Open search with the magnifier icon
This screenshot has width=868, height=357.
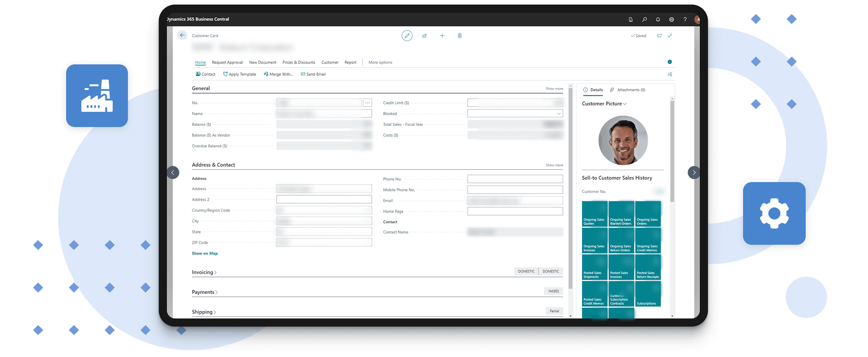point(644,19)
